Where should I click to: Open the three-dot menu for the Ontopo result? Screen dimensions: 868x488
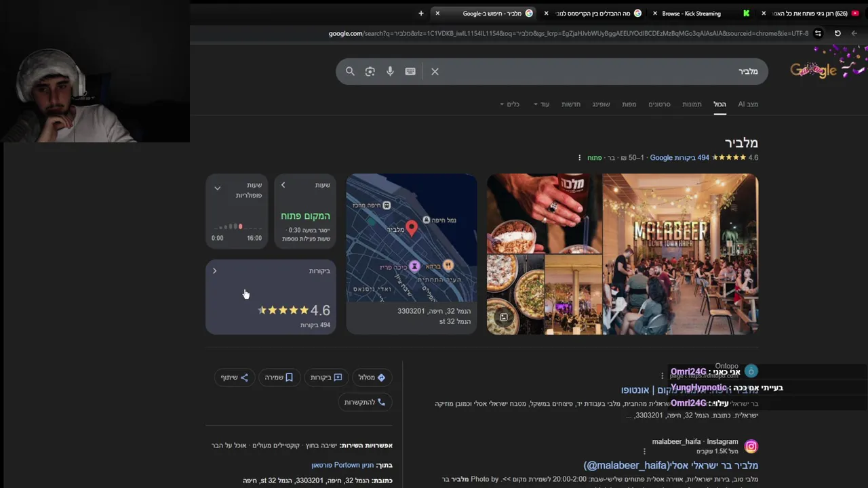pos(663,375)
